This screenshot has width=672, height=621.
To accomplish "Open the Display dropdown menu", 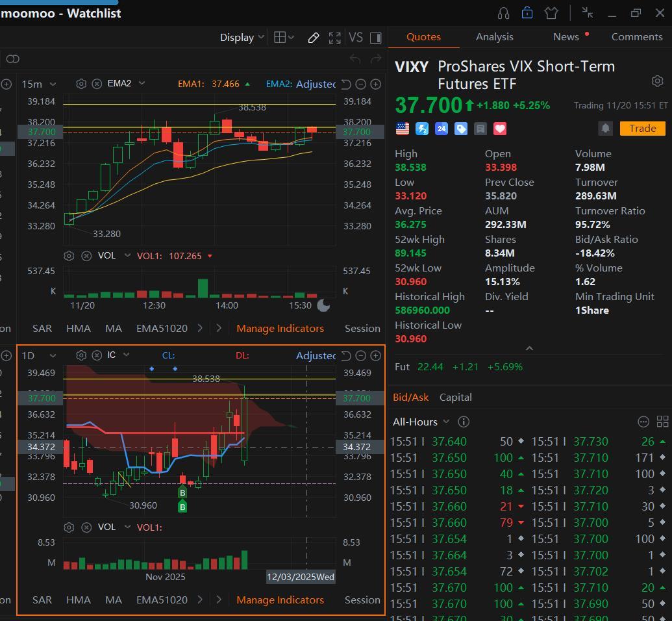I will [x=242, y=37].
